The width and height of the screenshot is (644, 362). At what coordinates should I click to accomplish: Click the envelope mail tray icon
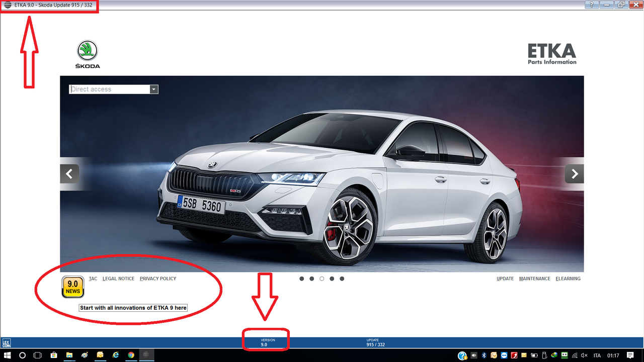coord(524,355)
